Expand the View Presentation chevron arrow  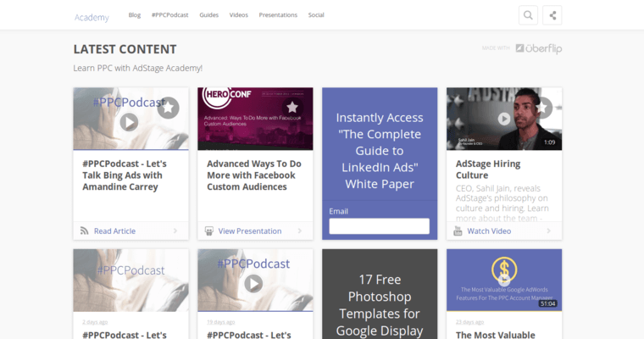point(300,231)
